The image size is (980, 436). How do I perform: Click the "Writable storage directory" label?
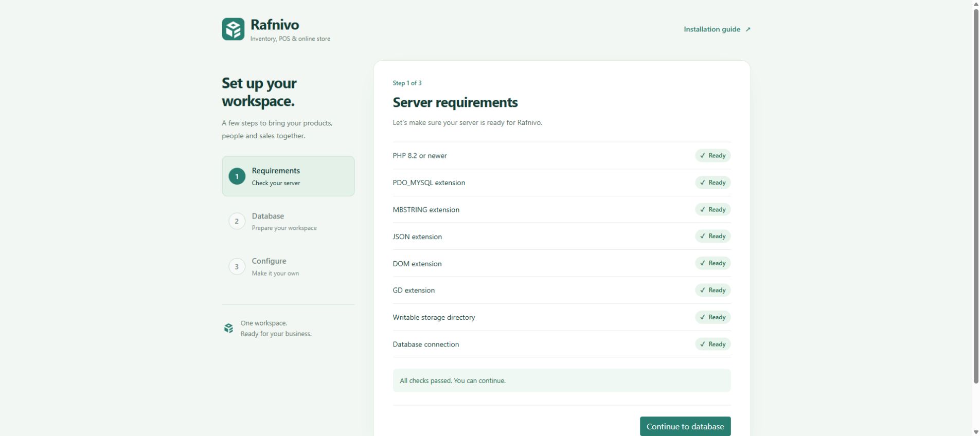434,317
